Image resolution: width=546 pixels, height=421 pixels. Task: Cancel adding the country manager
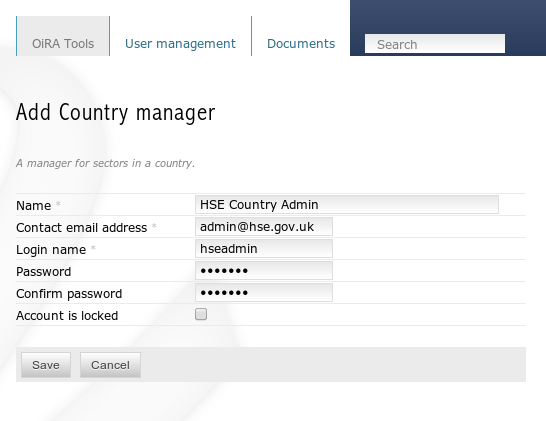(x=110, y=365)
